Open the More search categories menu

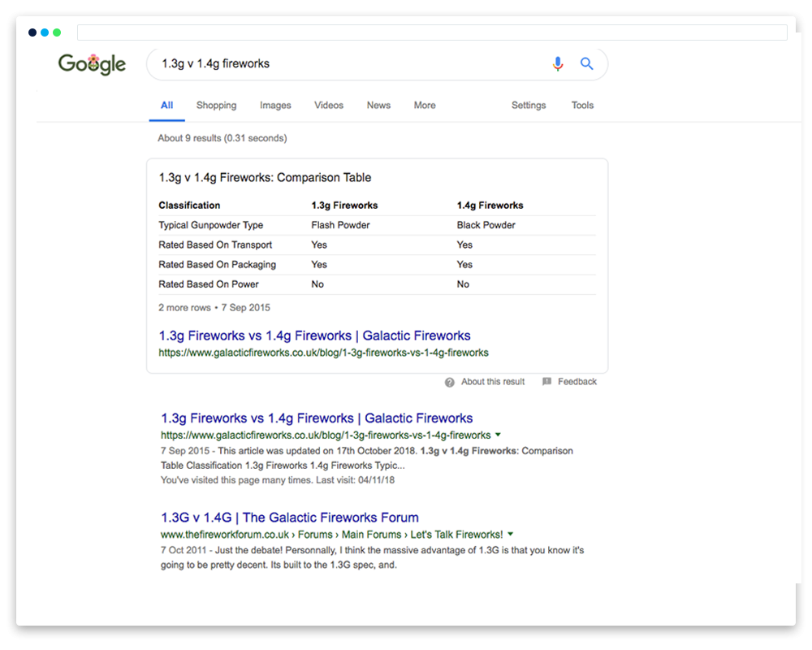pyautogui.click(x=424, y=106)
